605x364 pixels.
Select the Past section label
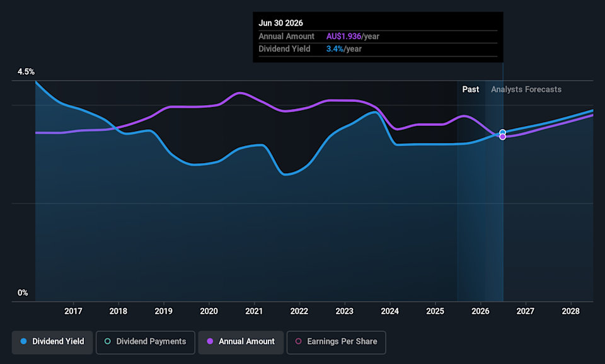[470, 89]
